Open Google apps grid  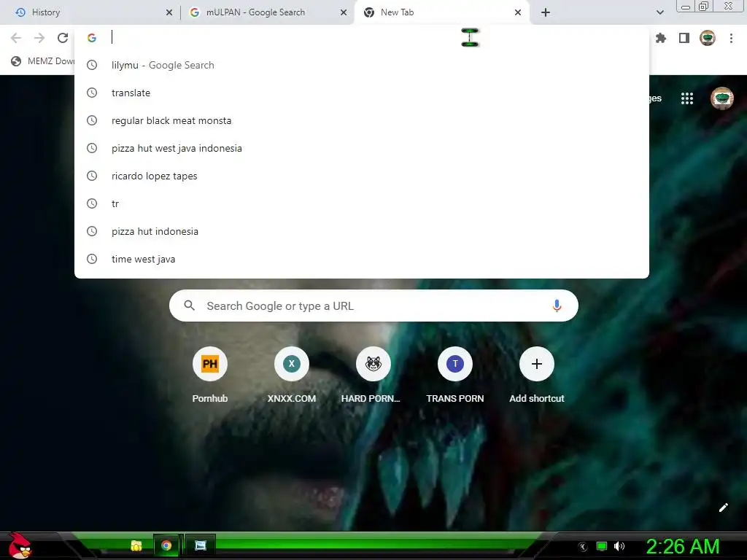point(687,98)
